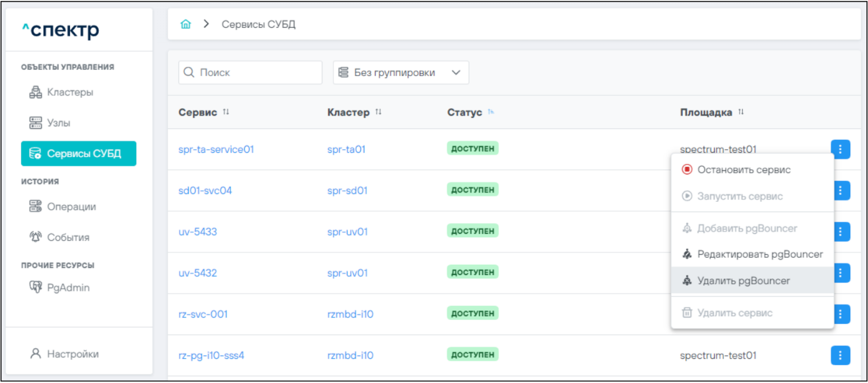Click three-dot button for spr-ta-service01 row

point(840,149)
